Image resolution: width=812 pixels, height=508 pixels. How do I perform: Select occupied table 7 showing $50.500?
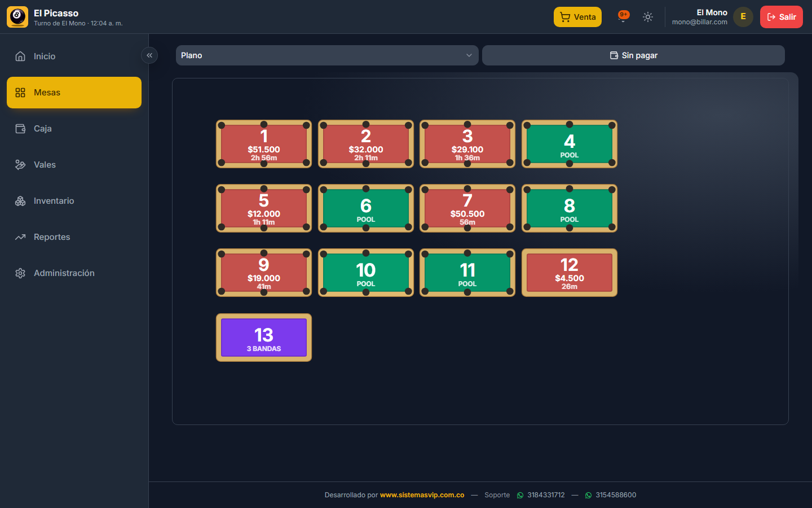(467, 208)
